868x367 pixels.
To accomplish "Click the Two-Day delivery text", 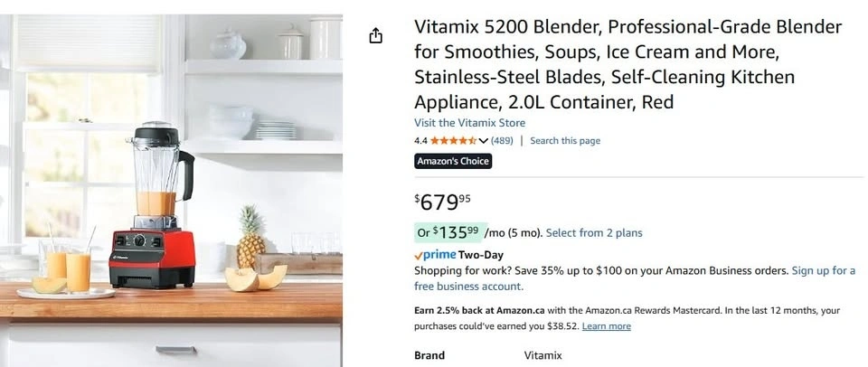I will click(482, 256).
